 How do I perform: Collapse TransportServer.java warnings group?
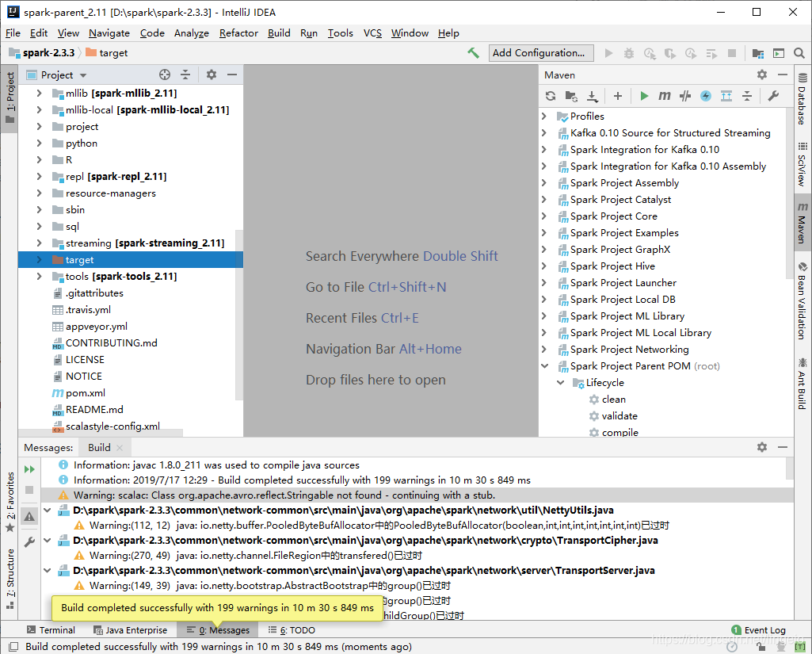[47, 571]
